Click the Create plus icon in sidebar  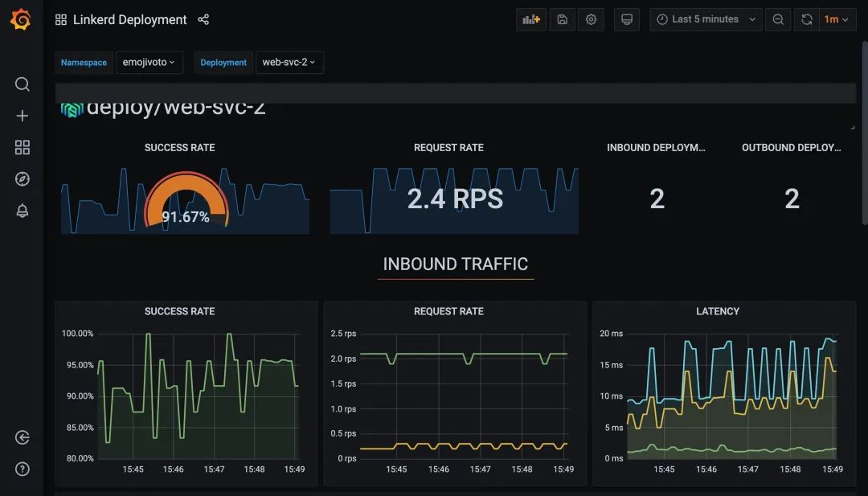coord(23,116)
